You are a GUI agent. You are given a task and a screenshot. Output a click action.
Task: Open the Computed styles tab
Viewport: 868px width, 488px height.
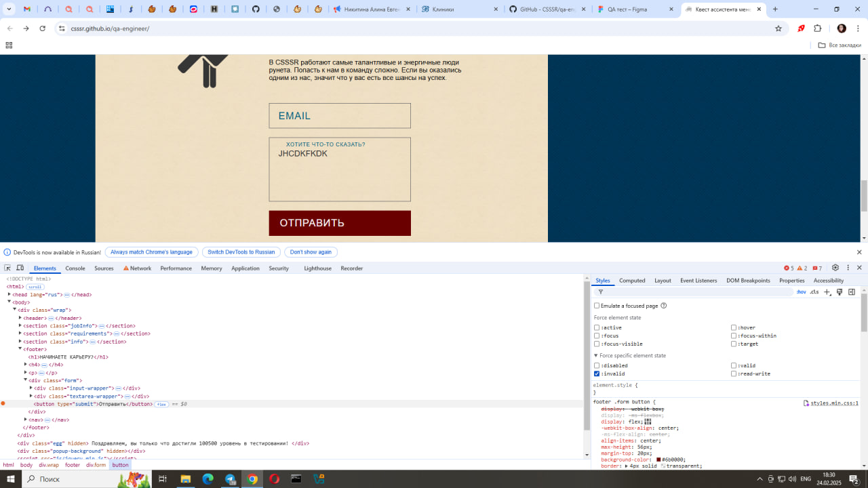point(632,281)
